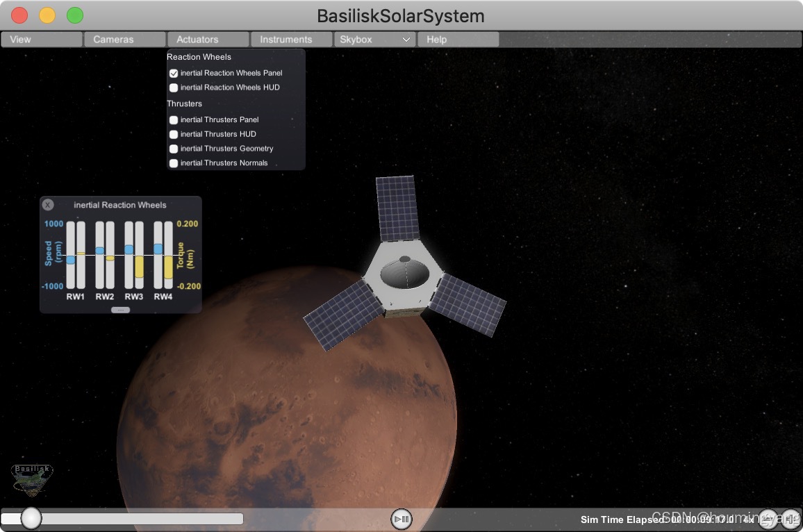803x532 pixels.
Task: Click the 'Thrusters' section heading
Action: click(x=184, y=103)
